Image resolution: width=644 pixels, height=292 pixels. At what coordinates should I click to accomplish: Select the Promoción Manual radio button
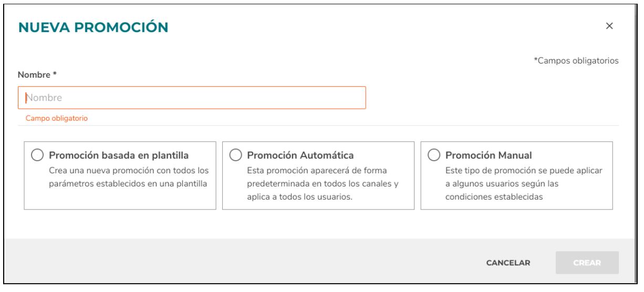pyautogui.click(x=434, y=155)
